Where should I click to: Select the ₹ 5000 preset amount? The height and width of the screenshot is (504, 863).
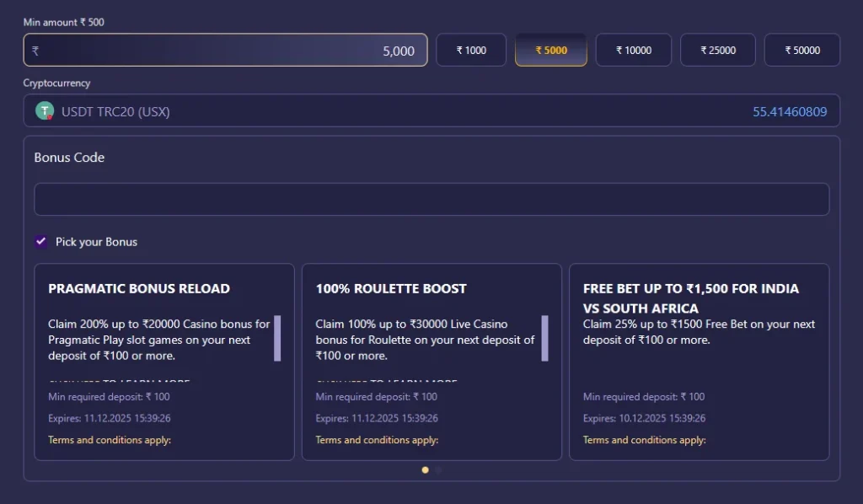551,51
